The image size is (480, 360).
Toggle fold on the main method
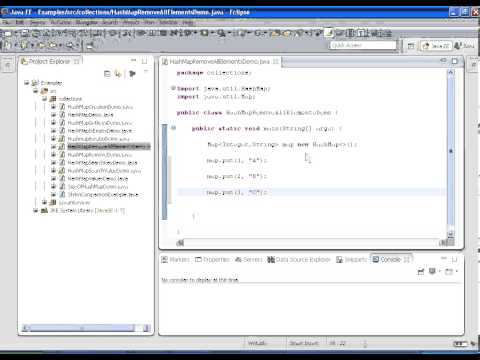[x=173, y=128]
